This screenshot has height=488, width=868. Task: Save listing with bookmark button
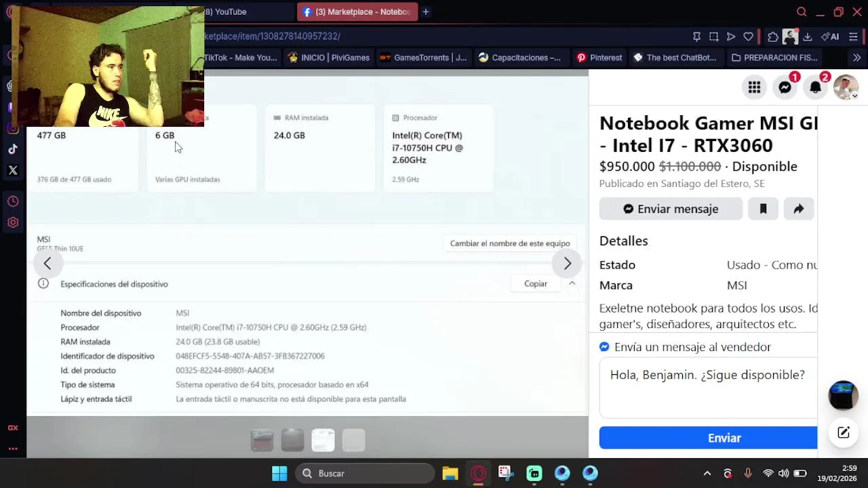[763, 209]
